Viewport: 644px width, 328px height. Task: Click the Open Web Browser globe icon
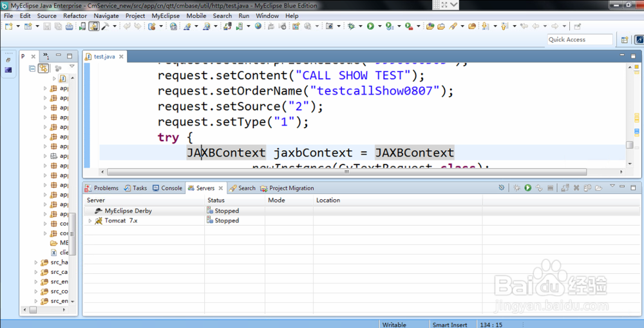coord(258,26)
